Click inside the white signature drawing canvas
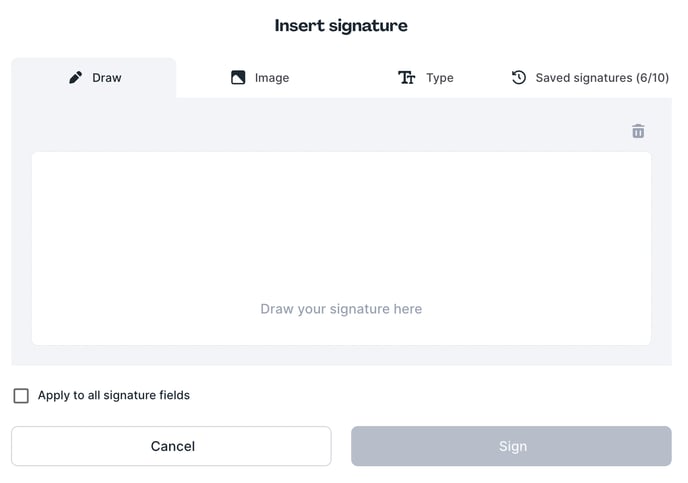Viewport: 688px width, 483px height. (341, 249)
